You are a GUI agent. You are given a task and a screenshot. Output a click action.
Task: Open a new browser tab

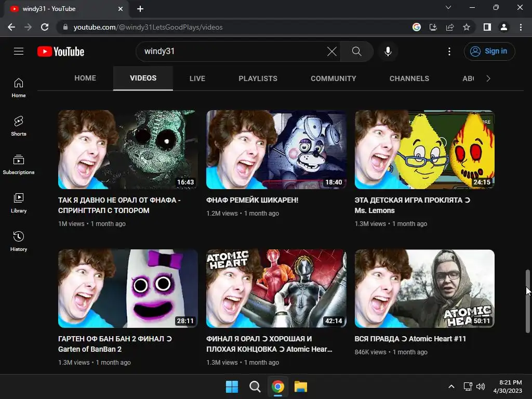tap(140, 9)
